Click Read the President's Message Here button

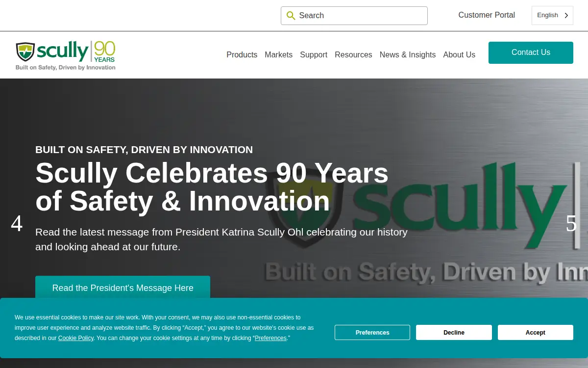coord(122,288)
